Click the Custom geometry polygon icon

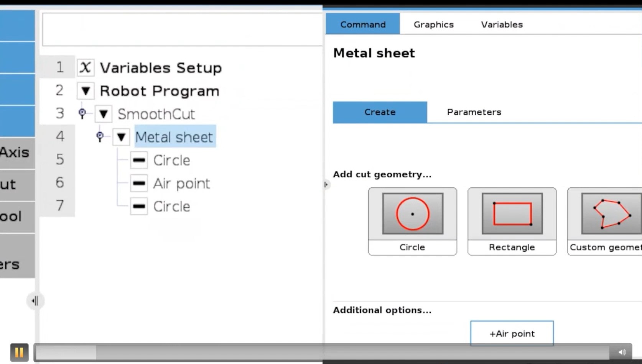[612, 214]
